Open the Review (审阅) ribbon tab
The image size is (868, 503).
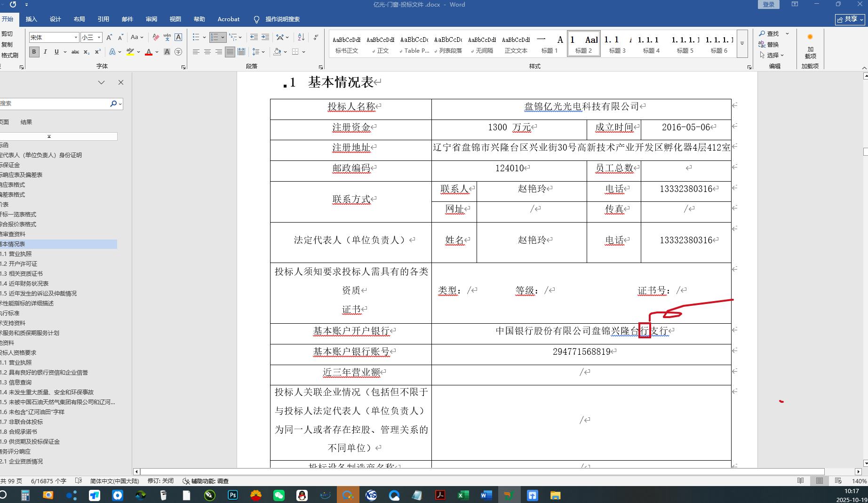coord(151,19)
